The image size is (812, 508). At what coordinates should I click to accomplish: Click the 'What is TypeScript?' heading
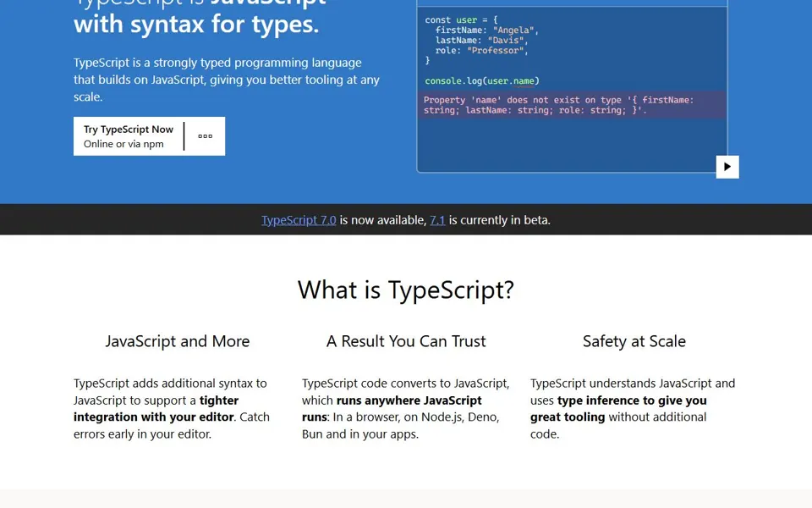click(x=406, y=290)
